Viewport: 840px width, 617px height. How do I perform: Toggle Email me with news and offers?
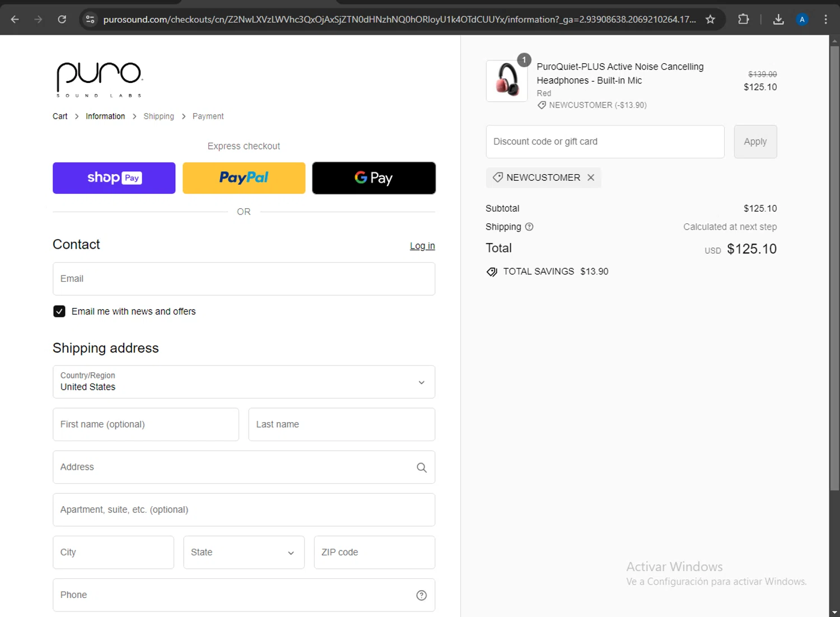tap(59, 311)
